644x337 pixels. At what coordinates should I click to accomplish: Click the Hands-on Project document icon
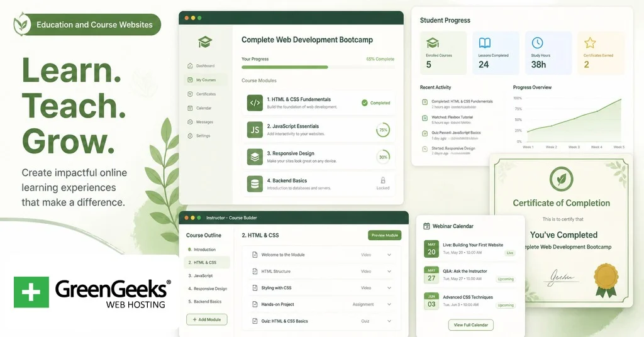[x=255, y=304]
